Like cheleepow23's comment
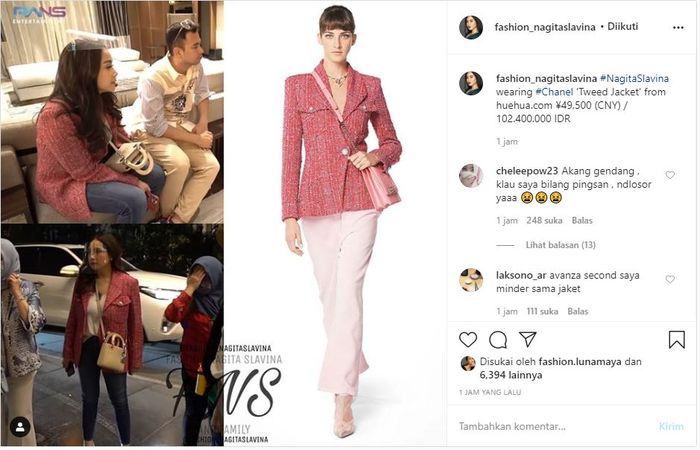 (670, 175)
